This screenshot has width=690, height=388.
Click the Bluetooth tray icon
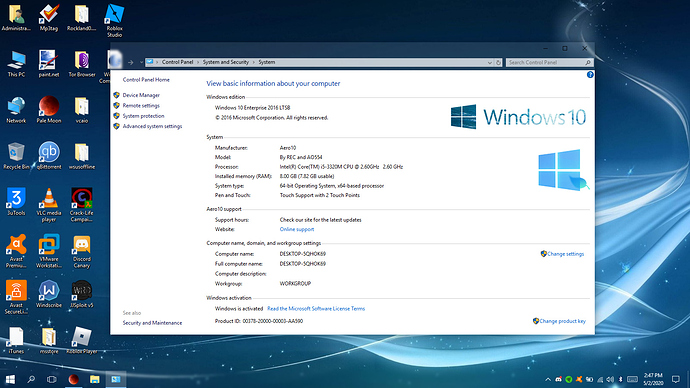[620, 379]
